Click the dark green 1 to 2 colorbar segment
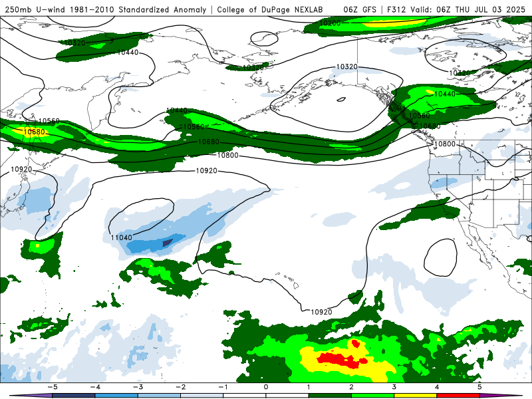This screenshot has width=532, height=399. coord(330,396)
